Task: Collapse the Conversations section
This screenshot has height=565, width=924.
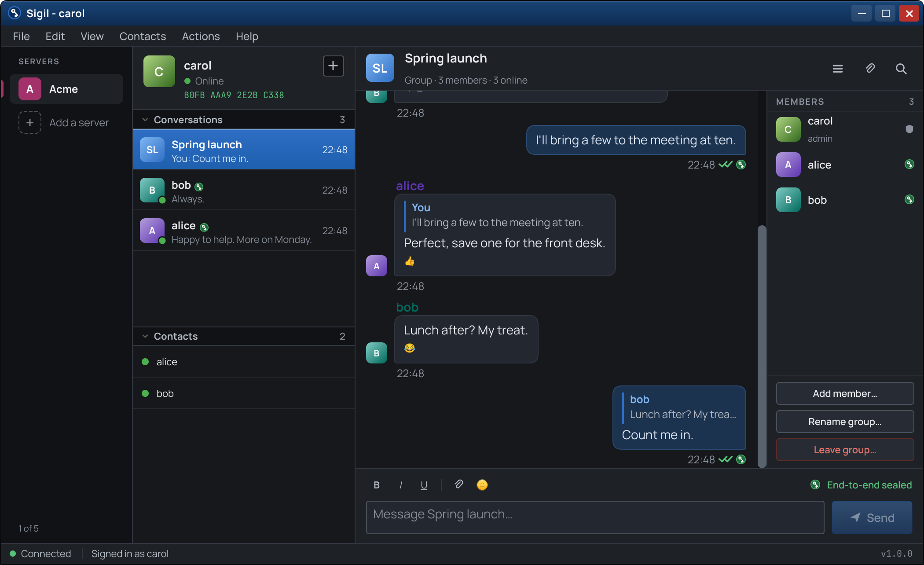Action: click(145, 120)
